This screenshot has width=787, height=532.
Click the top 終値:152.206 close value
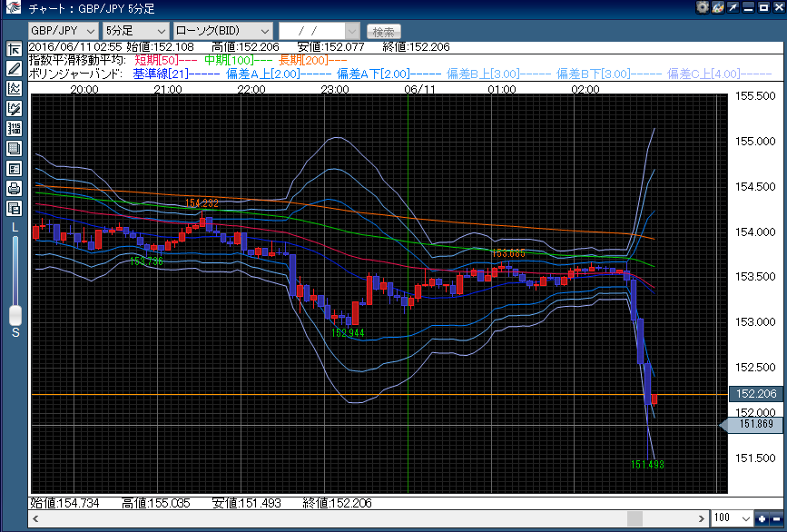416,47
